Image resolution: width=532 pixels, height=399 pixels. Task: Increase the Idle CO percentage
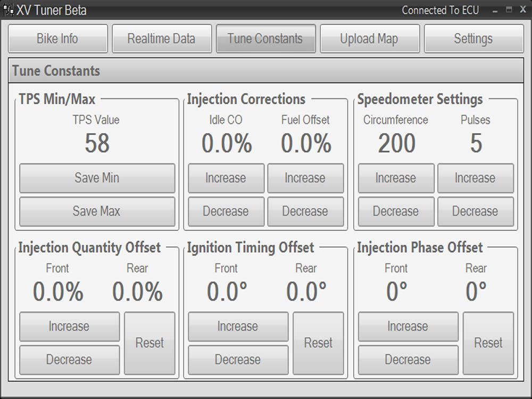pyautogui.click(x=226, y=178)
